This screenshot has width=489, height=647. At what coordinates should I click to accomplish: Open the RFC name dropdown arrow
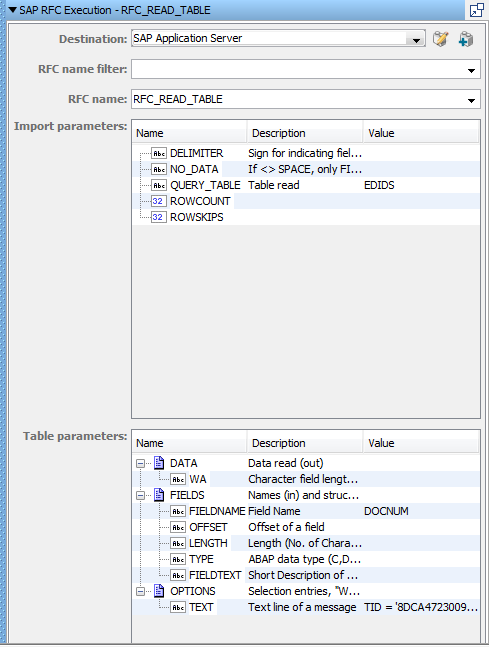[471, 100]
